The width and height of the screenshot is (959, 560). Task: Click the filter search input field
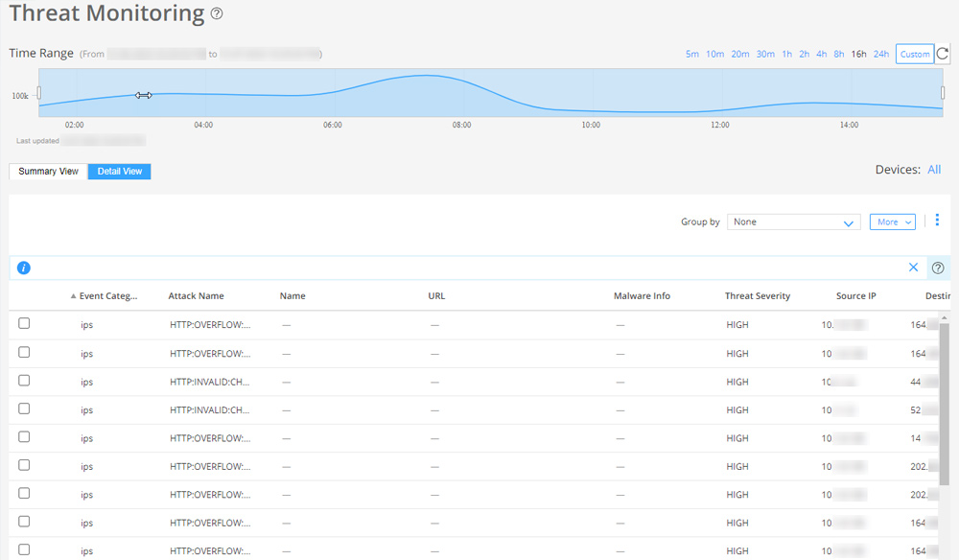click(460, 268)
